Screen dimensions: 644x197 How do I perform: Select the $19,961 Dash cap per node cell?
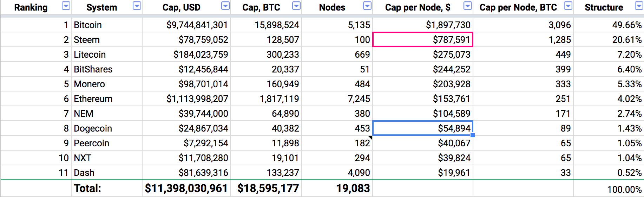click(x=423, y=173)
